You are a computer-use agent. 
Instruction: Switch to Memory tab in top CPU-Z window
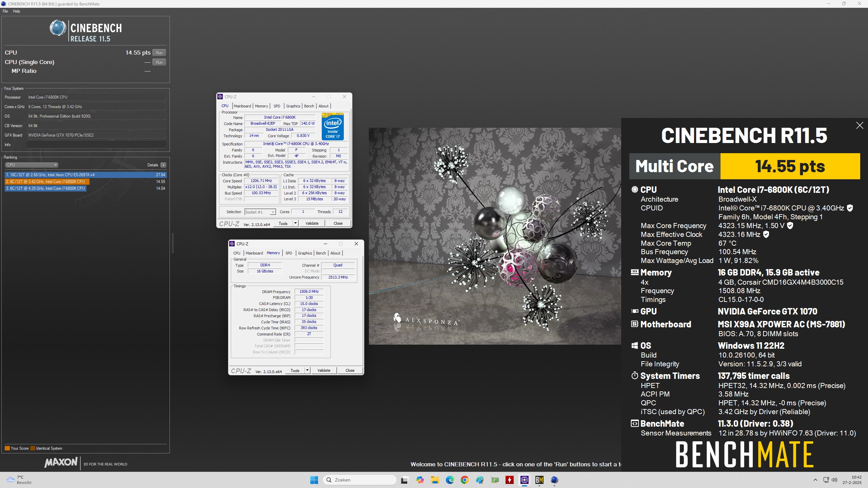coord(261,106)
